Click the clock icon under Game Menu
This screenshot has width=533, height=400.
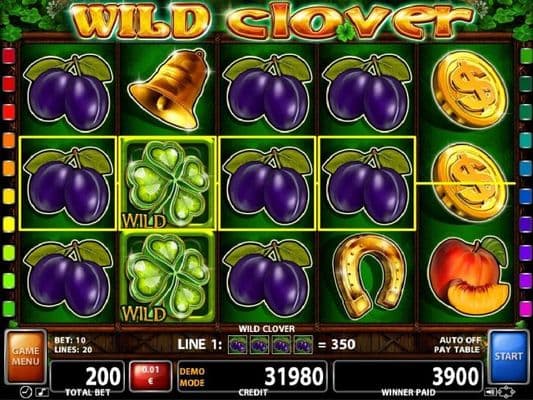coord(25,392)
